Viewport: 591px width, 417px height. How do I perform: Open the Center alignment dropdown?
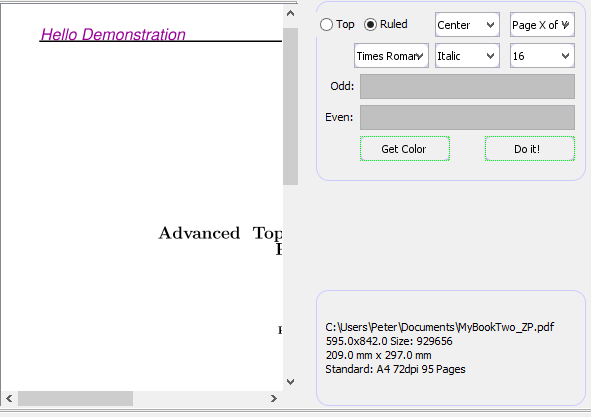[467, 25]
